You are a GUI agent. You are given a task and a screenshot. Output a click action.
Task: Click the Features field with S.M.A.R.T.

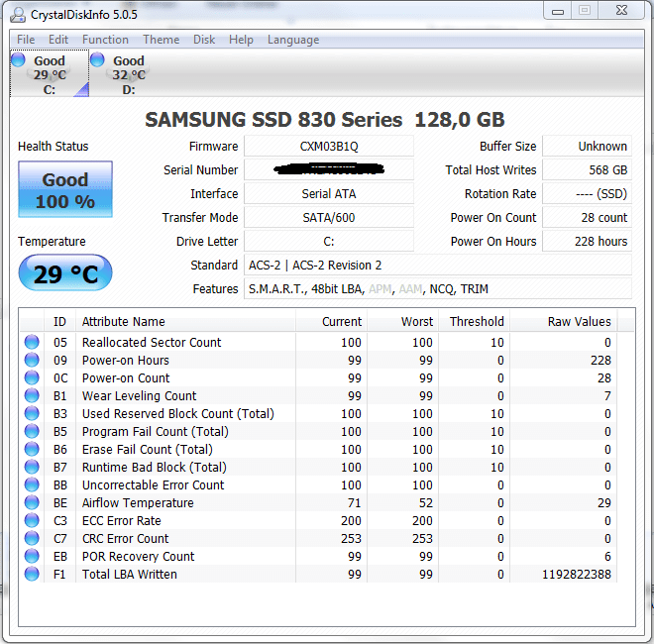tap(438, 288)
